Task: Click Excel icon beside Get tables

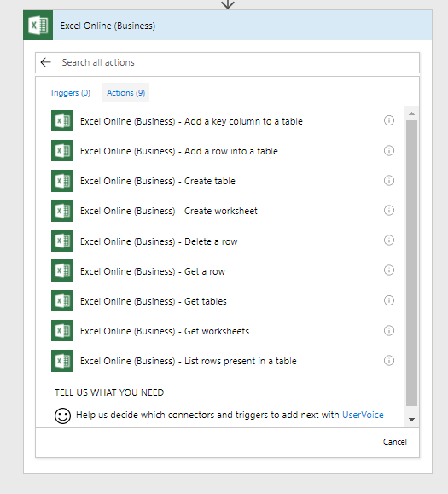Action: (62, 301)
